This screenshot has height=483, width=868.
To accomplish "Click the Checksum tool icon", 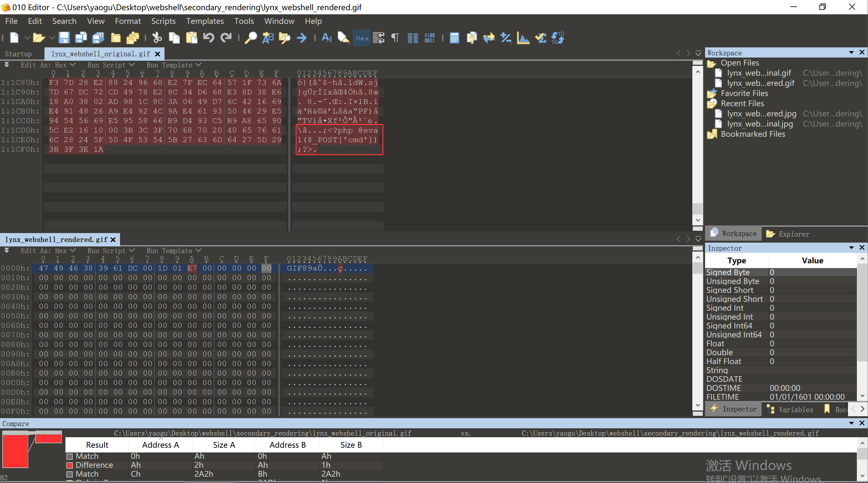I will [x=540, y=38].
